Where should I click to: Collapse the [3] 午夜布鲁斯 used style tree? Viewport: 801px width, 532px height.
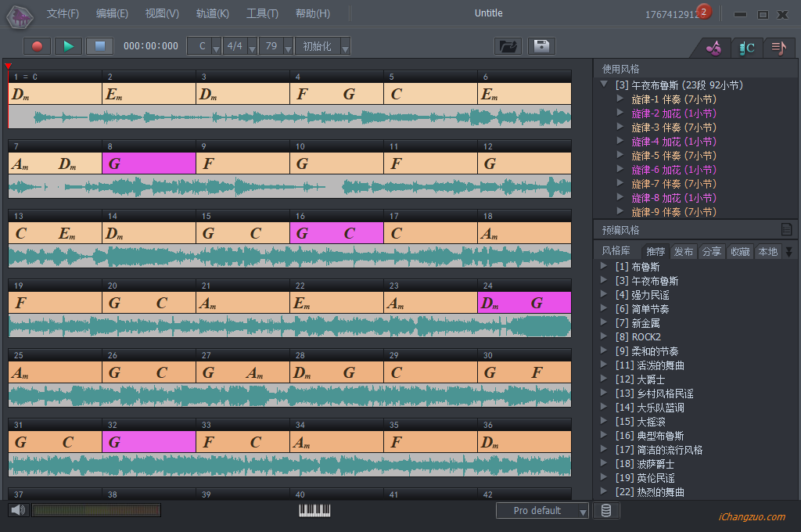point(604,84)
